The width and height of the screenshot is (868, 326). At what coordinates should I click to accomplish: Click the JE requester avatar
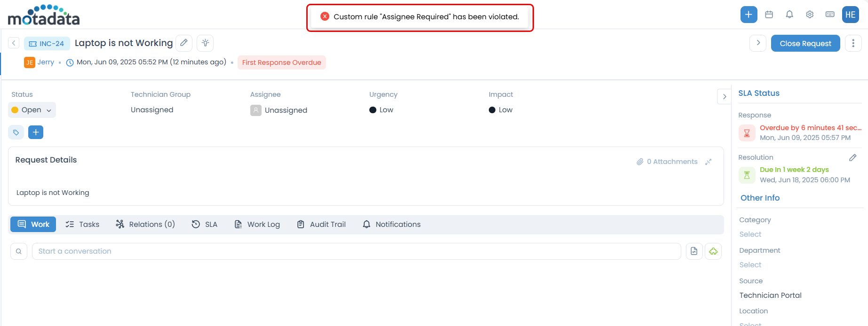tap(30, 62)
